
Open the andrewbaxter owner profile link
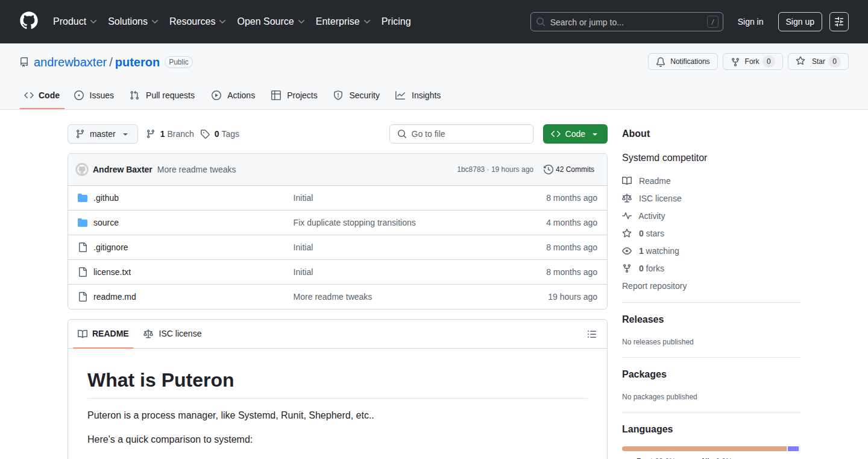coord(70,62)
